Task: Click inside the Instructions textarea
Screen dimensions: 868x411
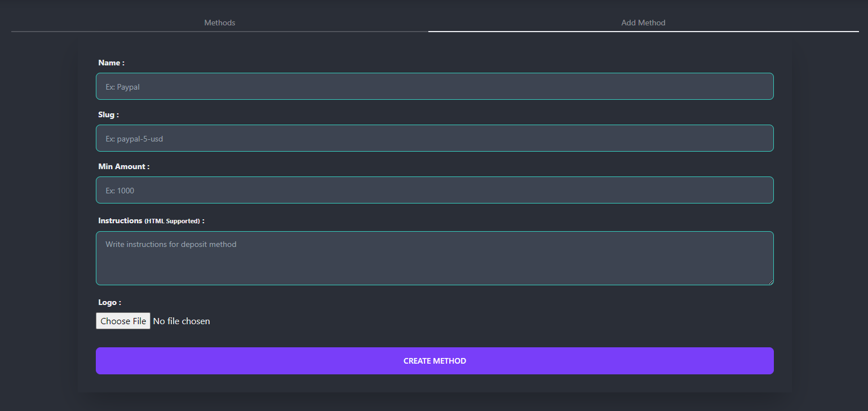Action: click(x=434, y=258)
